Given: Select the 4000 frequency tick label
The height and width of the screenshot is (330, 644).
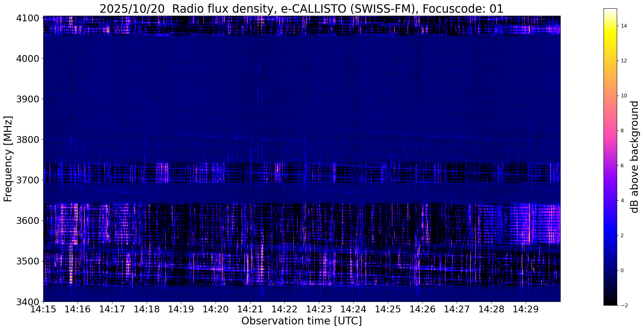Looking at the screenshot, I should click(x=28, y=58).
